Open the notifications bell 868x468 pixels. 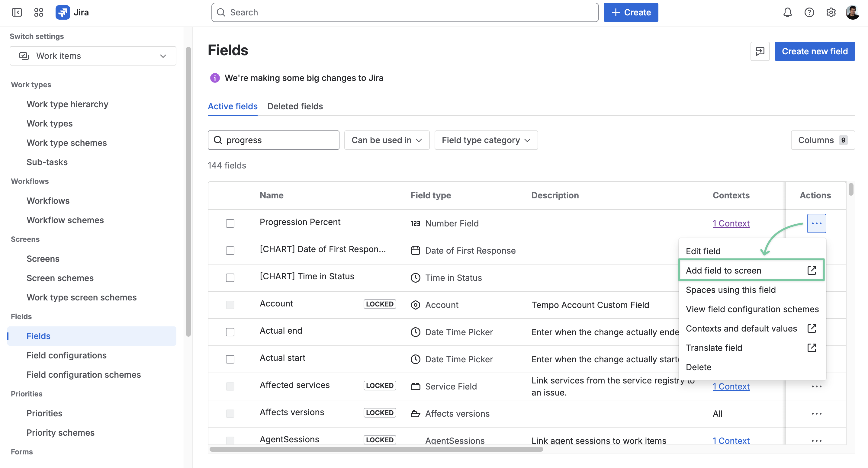[x=787, y=12]
